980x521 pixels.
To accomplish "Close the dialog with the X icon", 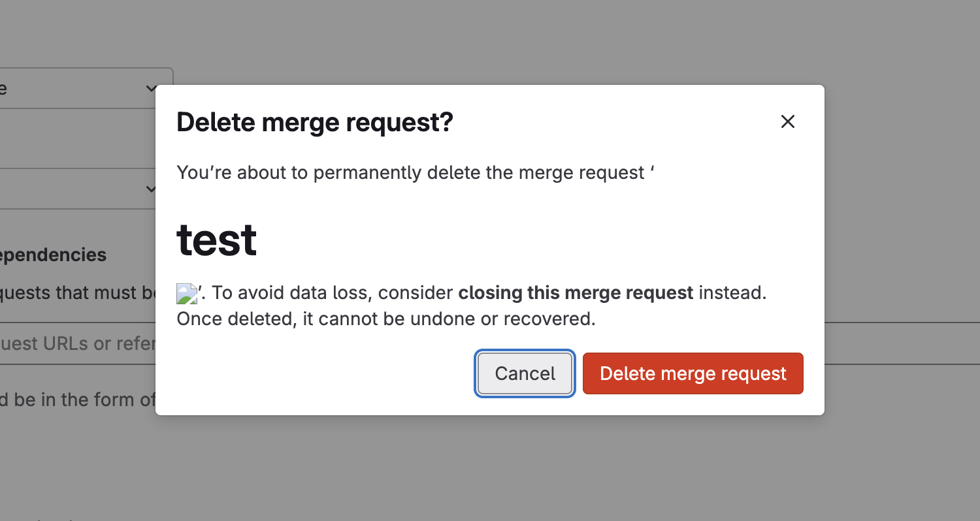I will click(787, 121).
